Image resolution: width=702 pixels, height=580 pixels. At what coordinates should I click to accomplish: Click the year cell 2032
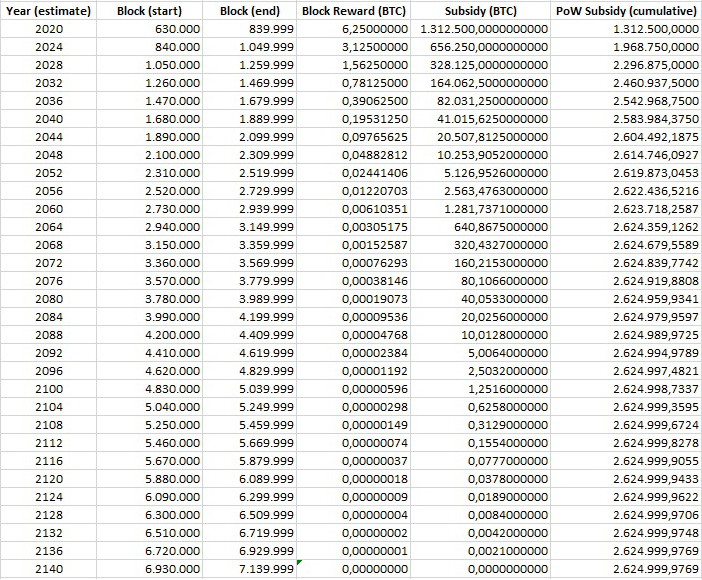tap(48, 83)
